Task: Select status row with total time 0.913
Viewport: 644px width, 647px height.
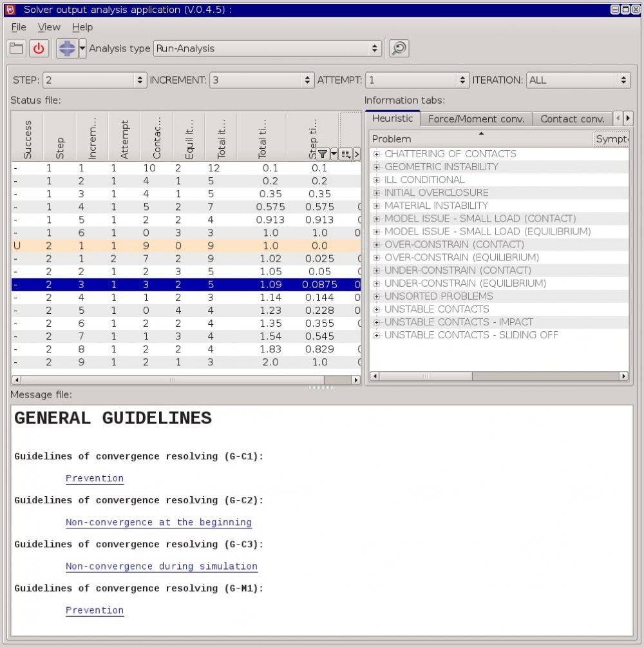Action: (186, 220)
